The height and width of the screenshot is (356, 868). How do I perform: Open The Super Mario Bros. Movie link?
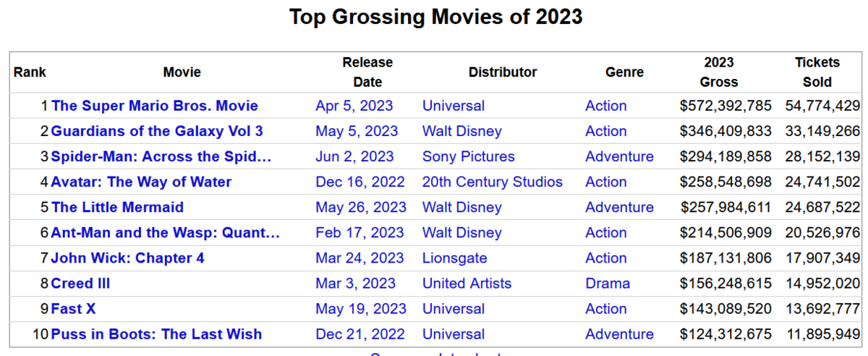pos(154,106)
